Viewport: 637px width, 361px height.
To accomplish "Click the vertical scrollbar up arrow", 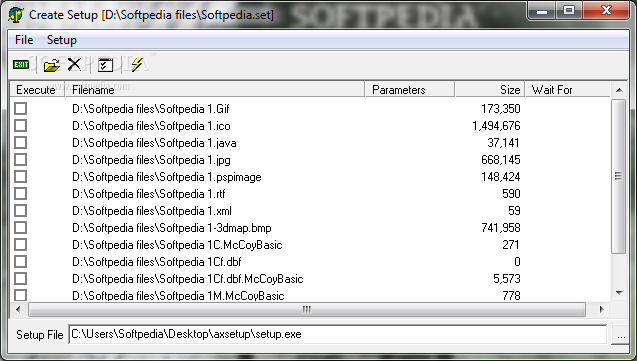I will 619,90.
